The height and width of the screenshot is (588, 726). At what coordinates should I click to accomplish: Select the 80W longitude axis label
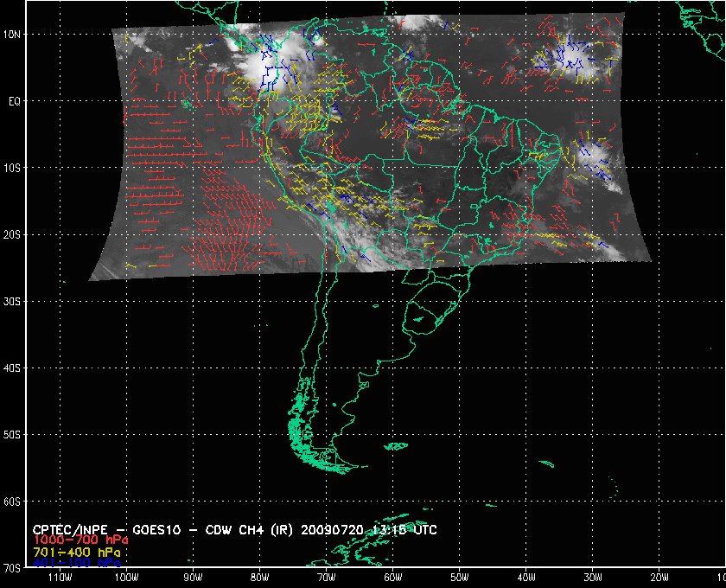coord(259,577)
